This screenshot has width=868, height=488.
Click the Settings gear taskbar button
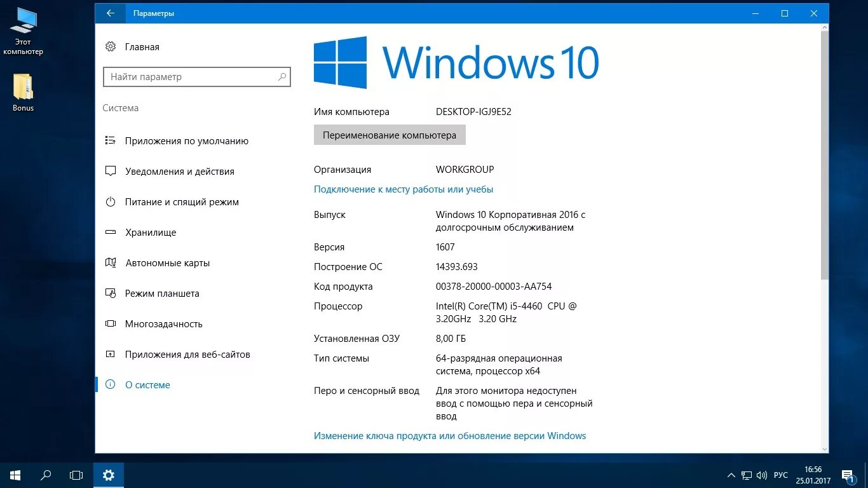tap(109, 475)
